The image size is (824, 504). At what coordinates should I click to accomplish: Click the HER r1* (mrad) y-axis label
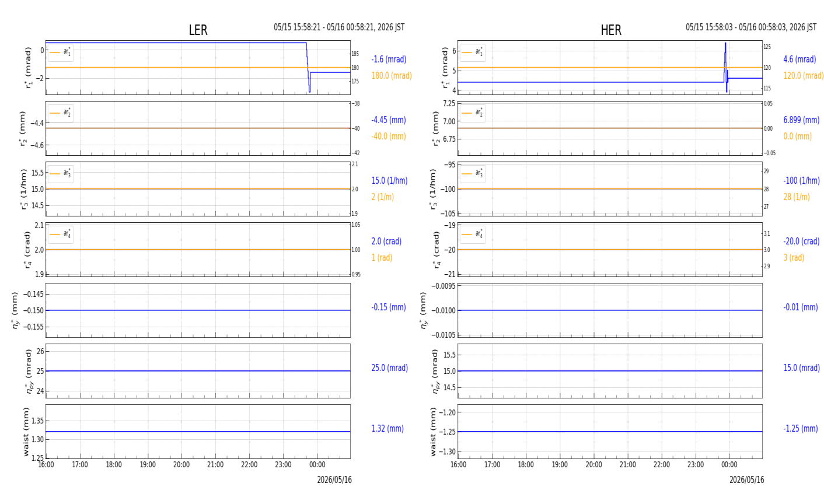445,68
